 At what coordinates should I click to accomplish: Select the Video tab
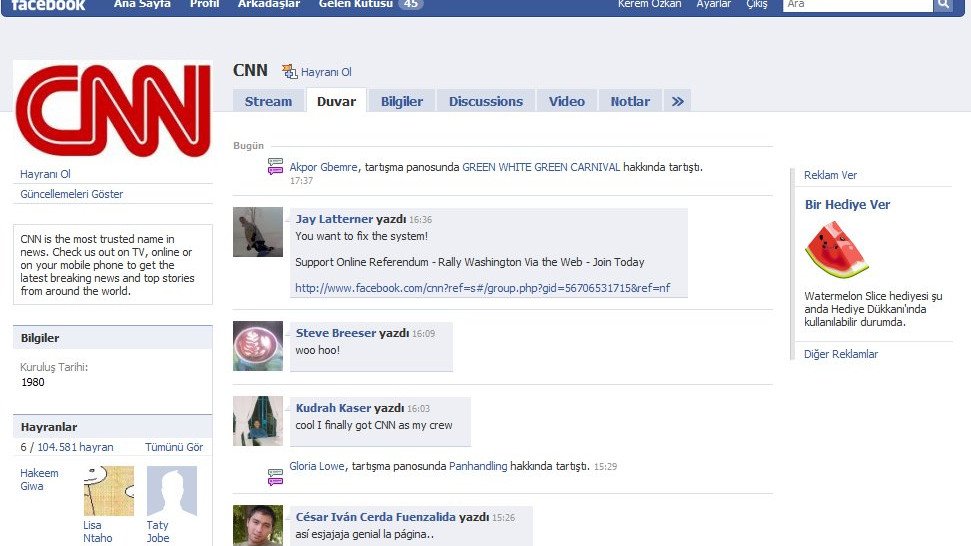click(x=566, y=101)
